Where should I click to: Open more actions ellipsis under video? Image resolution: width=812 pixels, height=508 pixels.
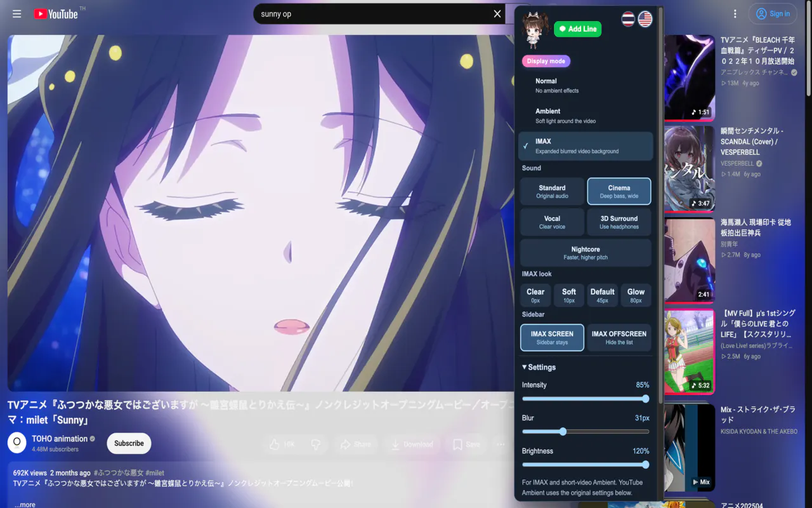click(501, 444)
